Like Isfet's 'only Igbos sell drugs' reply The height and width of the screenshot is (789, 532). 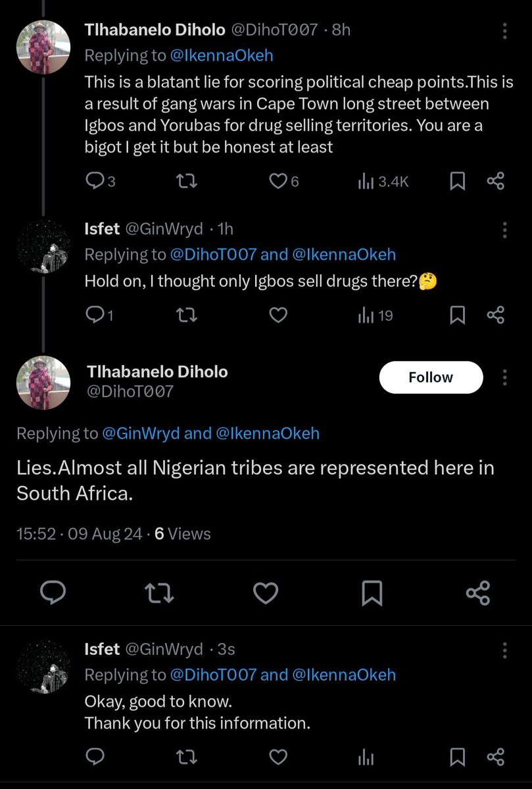point(278,316)
